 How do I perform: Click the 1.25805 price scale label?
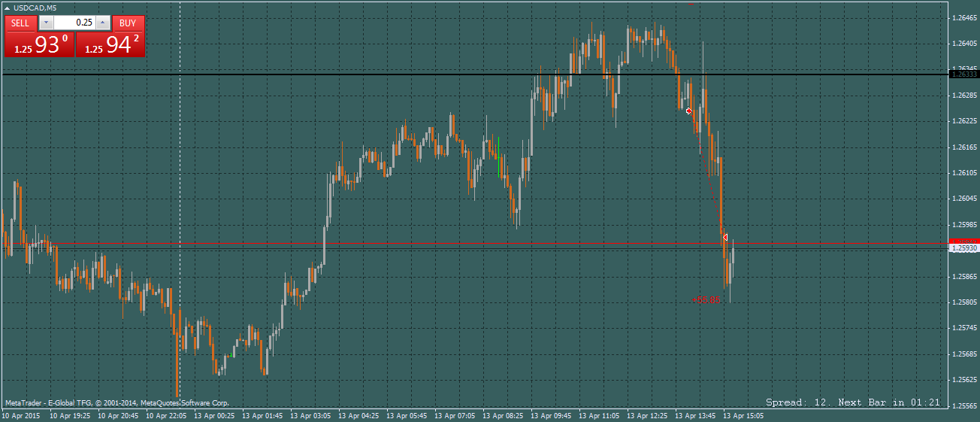pos(964,302)
